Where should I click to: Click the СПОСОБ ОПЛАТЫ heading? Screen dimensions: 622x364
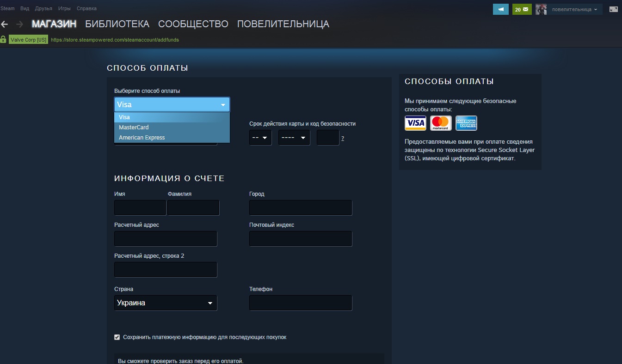[148, 68]
